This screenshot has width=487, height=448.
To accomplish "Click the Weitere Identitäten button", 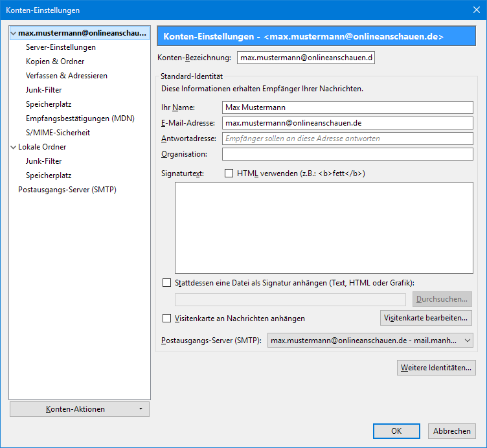I will click(x=436, y=368).
